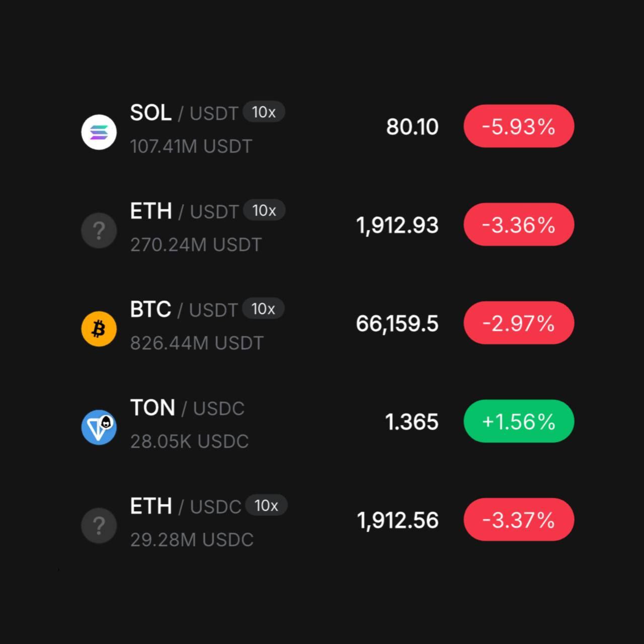Screen dimensions: 644x644
Task: Click the ETH/USDT placeholder question-mark icon
Action: click(99, 230)
